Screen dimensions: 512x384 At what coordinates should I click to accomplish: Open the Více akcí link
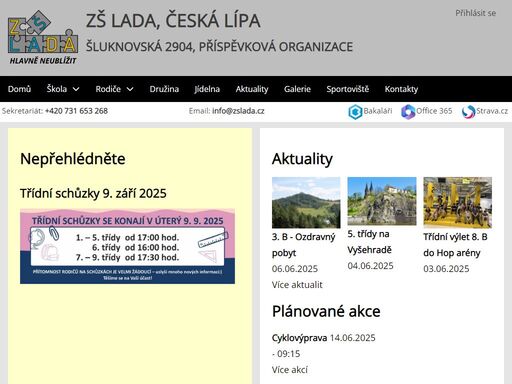[290, 370]
